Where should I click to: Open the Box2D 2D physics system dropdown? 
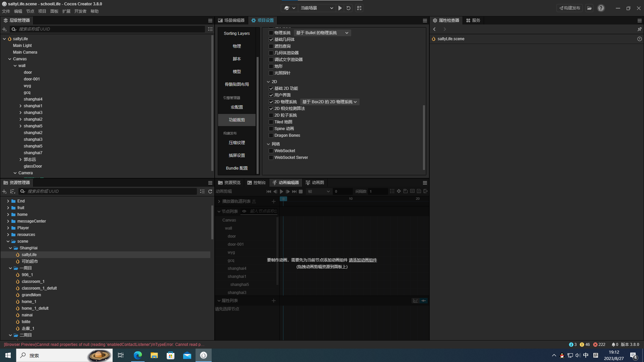tap(329, 102)
